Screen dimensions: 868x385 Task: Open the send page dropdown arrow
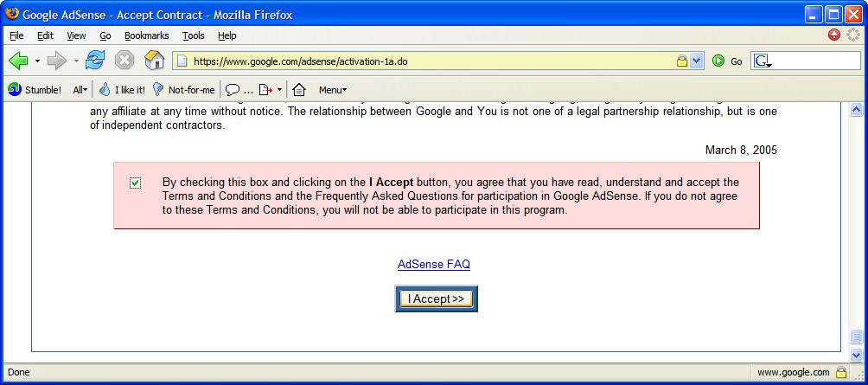point(279,90)
